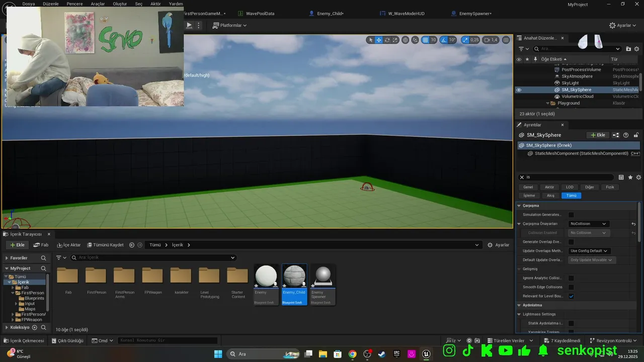Open outliner settings gear
This screenshot has height=362, width=644.
coord(637,49)
